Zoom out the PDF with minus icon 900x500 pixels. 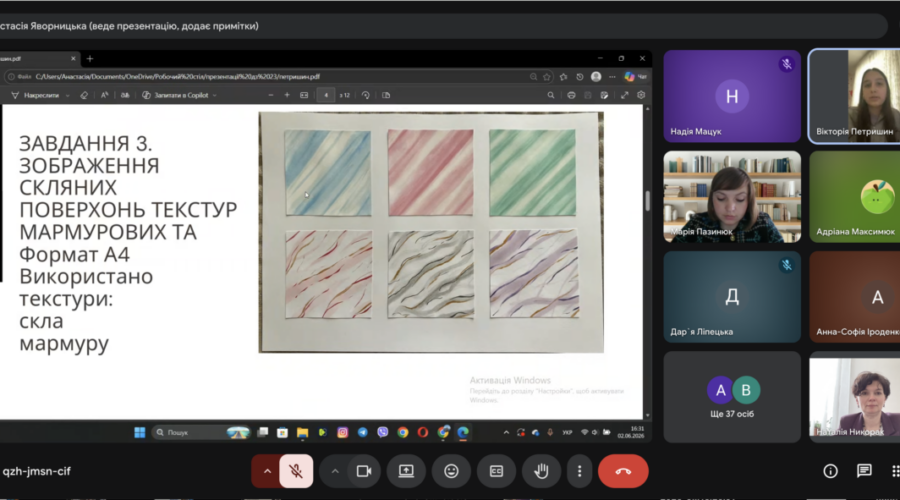(x=271, y=95)
